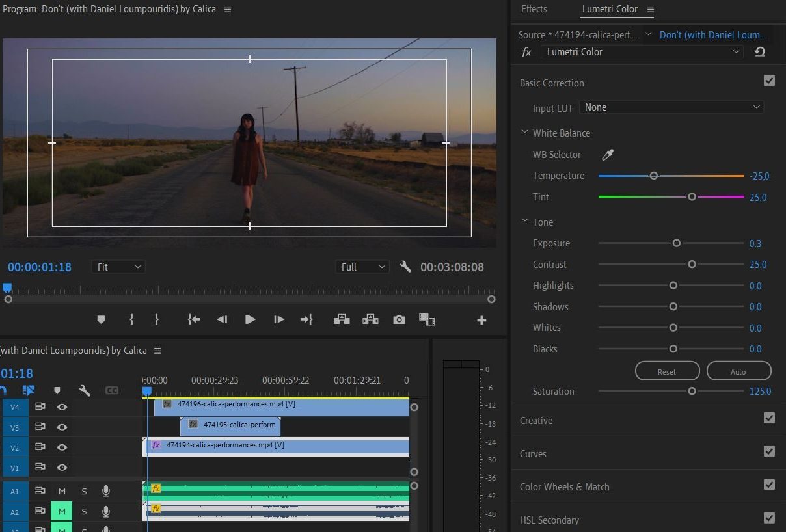Hide track V4 with eye icon
Viewport: 786px width, 532px height.
pyautogui.click(x=62, y=407)
